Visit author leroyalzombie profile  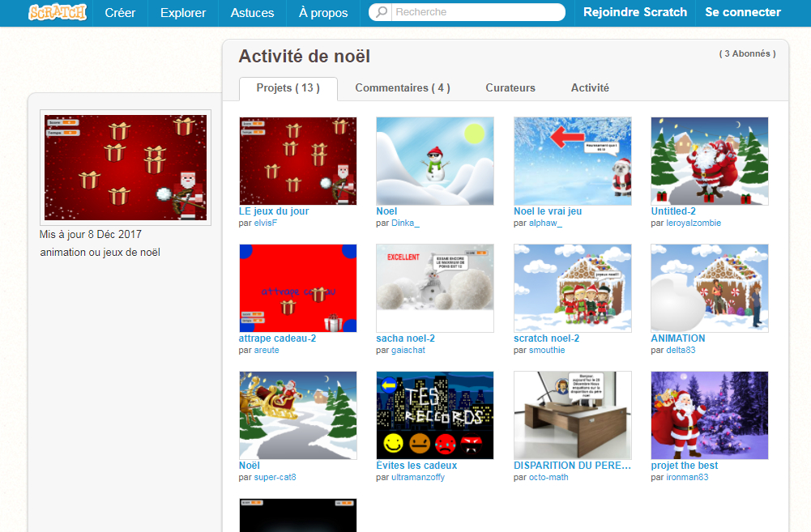694,223
